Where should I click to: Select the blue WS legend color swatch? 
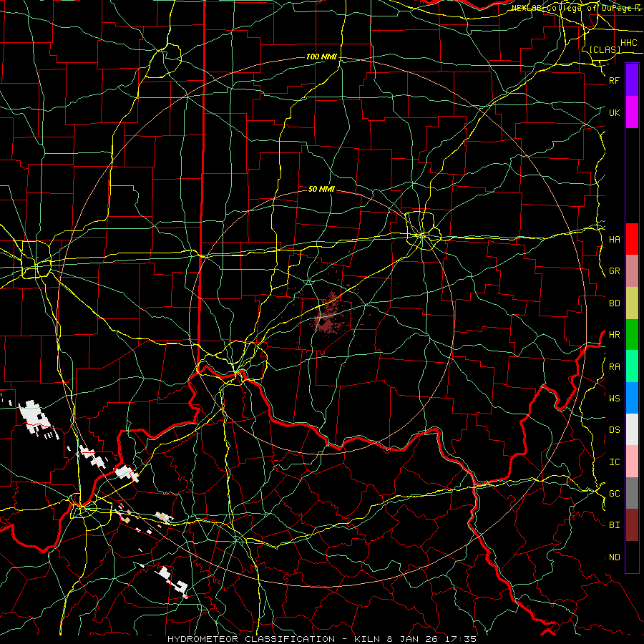click(632, 398)
